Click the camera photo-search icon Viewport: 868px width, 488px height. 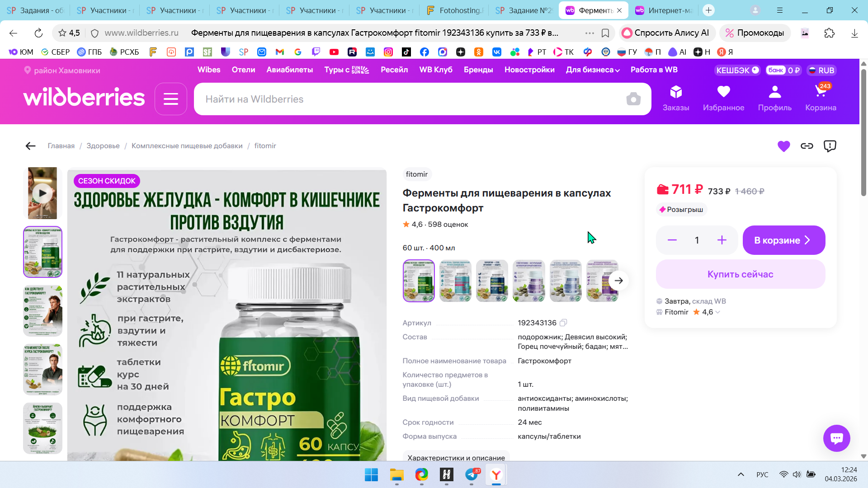click(633, 99)
